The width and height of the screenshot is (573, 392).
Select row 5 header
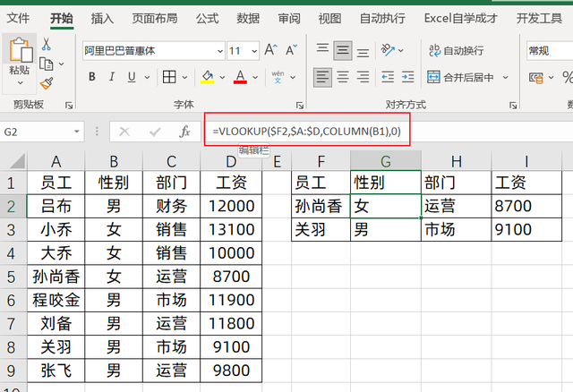tap(13, 277)
